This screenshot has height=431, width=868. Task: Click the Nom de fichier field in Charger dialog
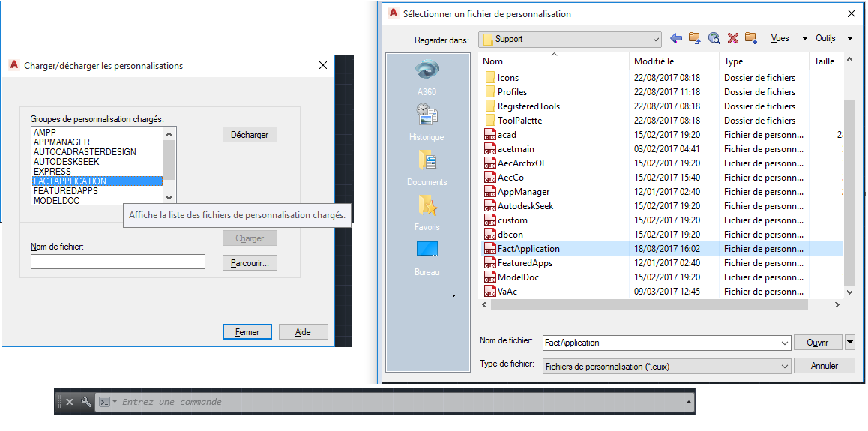[118, 262]
